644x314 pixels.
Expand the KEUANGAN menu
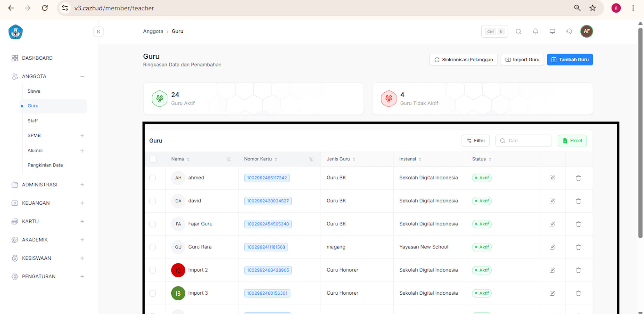[82, 203]
